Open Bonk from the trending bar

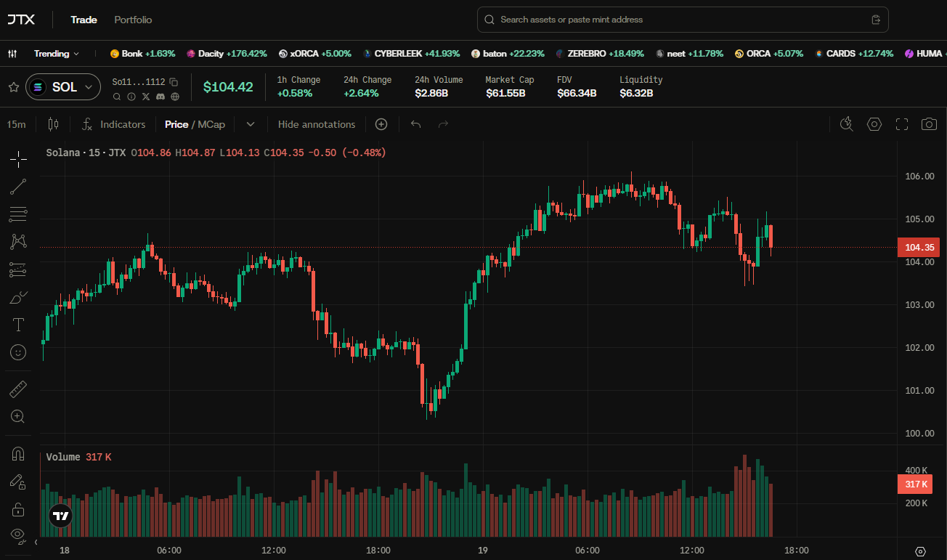(x=142, y=54)
